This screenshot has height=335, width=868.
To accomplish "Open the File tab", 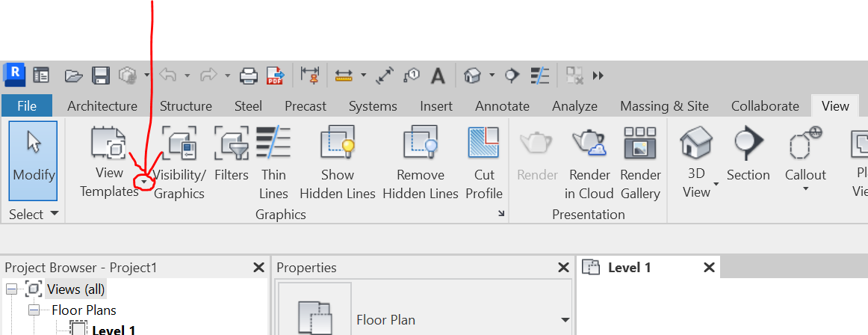I will [27, 105].
